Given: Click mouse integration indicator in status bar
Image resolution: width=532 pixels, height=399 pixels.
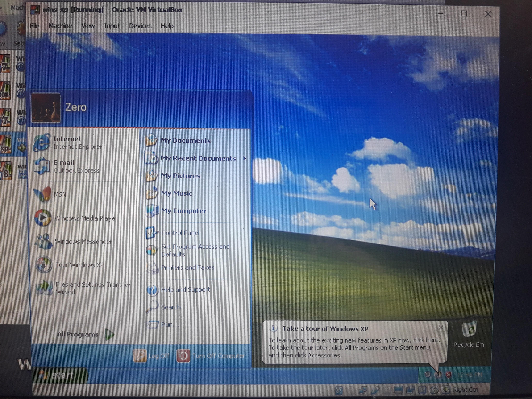Looking at the screenshot, I should pyautogui.click(x=434, y=390).
